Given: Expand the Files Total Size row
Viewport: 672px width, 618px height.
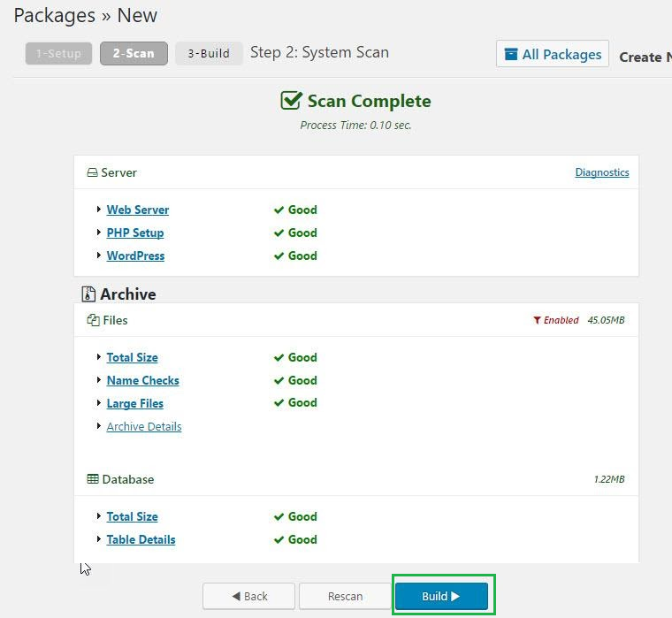Looking at the screenshot, I should click(132, 357).
